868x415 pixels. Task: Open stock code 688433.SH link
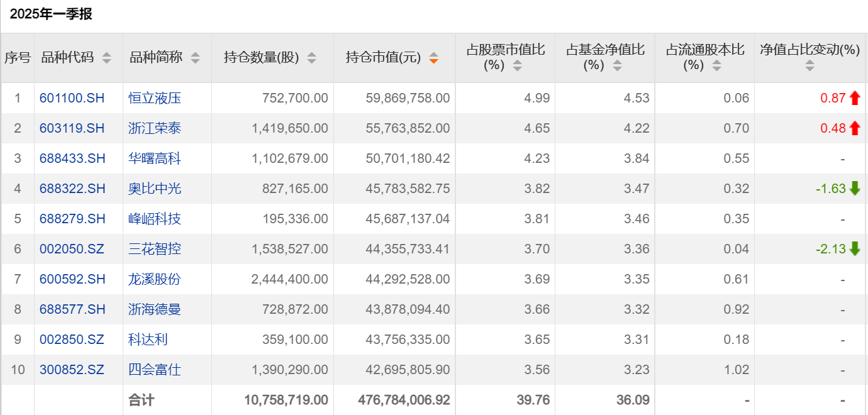(x=72, y=158)
